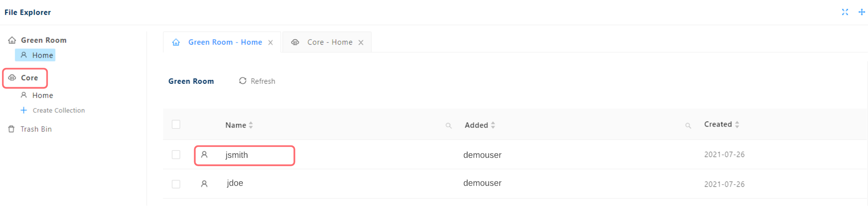Check the select-all checkbox in the table header

(x=176, y=124)
